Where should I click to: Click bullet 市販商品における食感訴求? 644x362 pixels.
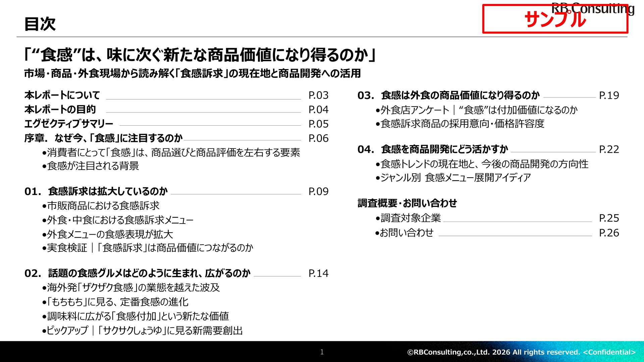point(101,205)
